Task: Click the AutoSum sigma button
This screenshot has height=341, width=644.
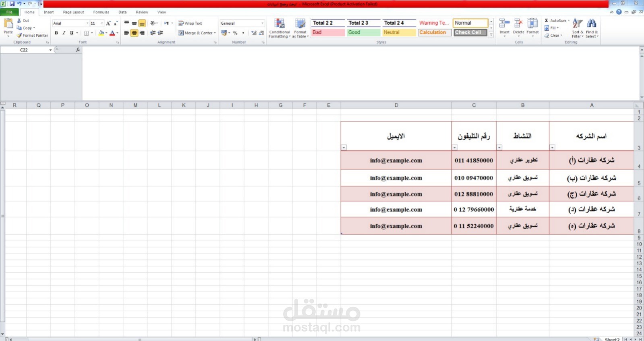Action: (557, 21)
